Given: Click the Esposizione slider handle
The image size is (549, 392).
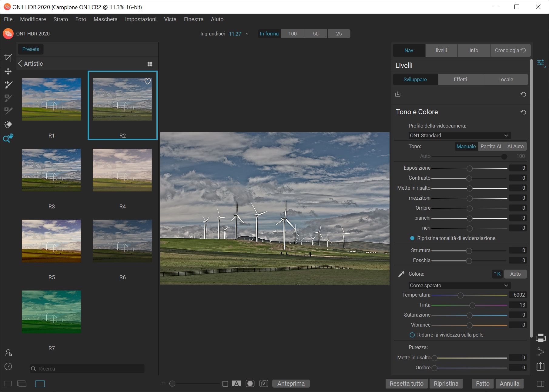Looking at the screenshot, I should [470, 168].
